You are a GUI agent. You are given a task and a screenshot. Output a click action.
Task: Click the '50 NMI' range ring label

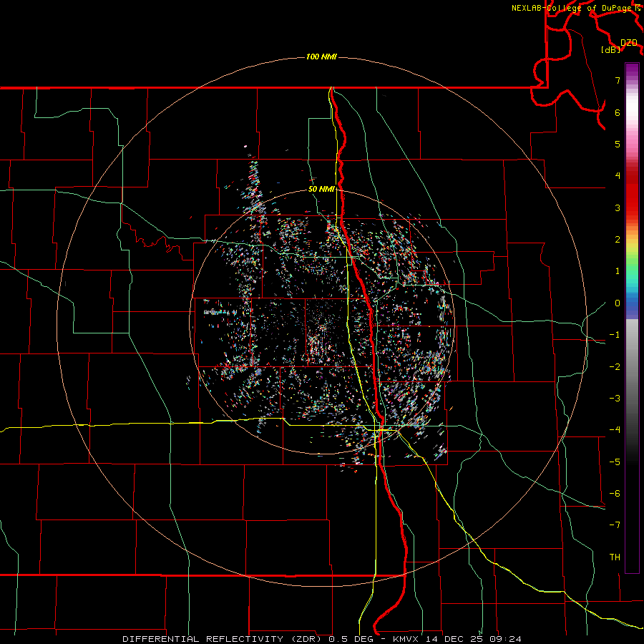pos(321,190)
